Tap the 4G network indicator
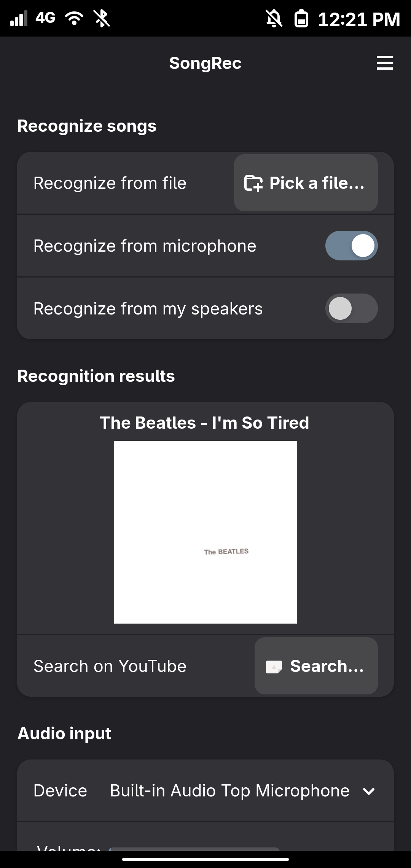The image size is (411, 868). tap(46, 18)
